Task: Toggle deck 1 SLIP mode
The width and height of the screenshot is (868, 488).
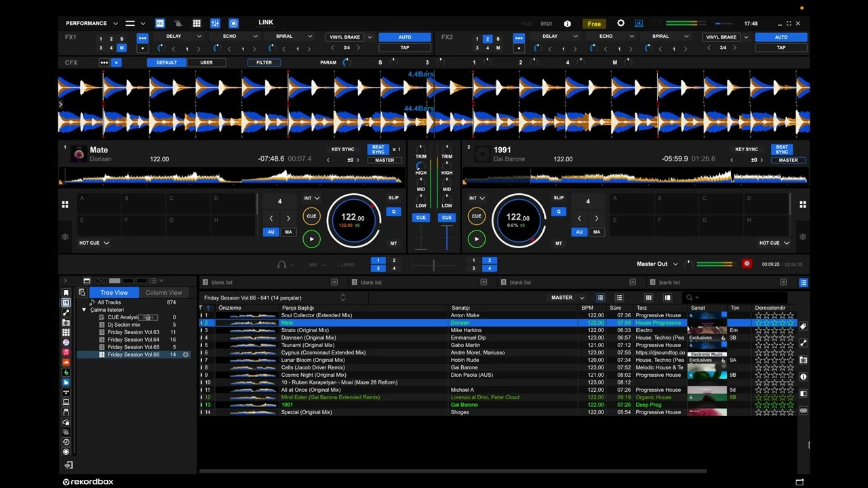Action: 393,198
